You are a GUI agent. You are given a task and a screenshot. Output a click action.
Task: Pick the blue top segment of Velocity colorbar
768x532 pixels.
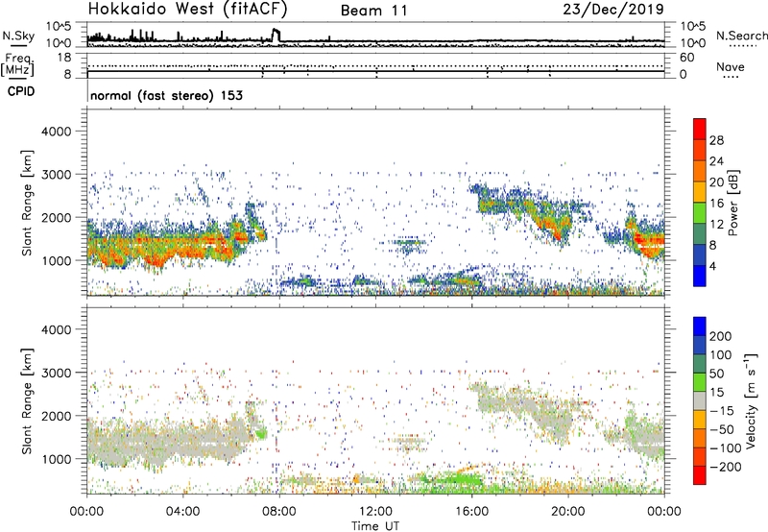tap(700, 326)
